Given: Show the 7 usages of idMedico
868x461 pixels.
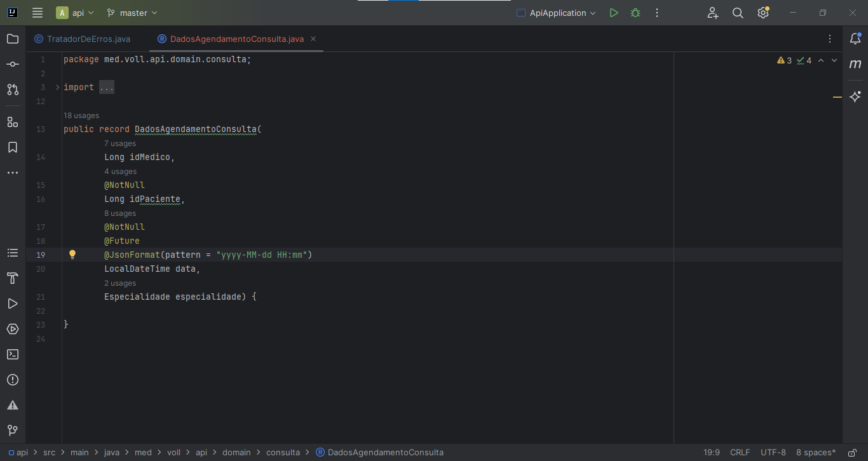Looking at the screenshot, I should coord(120,144).
